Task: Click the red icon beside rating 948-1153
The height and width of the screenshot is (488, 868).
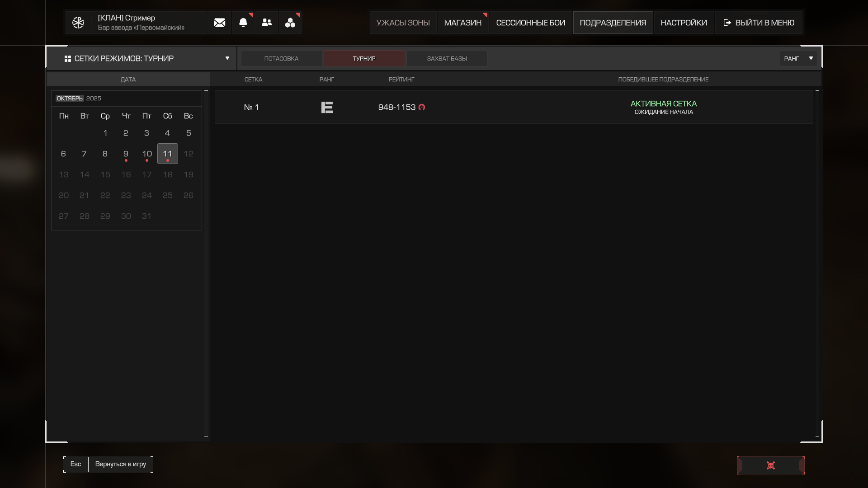Action: point(422,108)
